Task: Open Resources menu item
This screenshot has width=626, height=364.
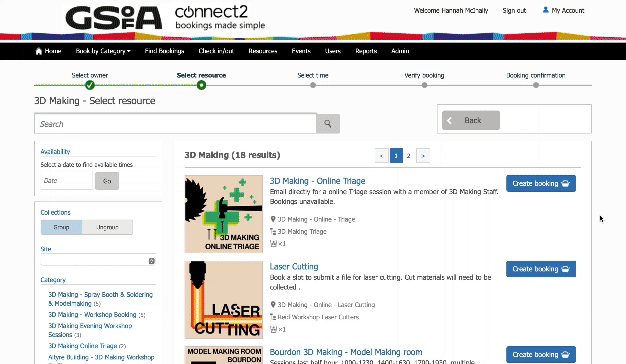Action: [263, 51]
